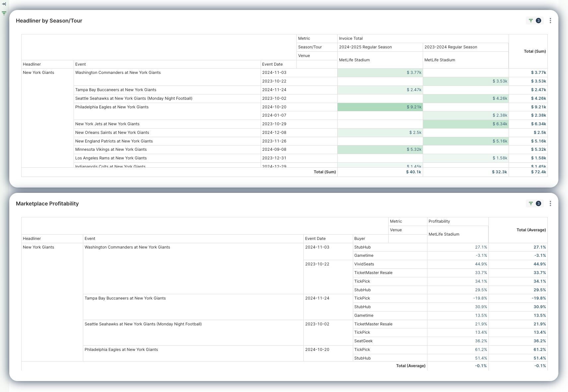Screen dimensions: 568x392
Task: Click the Event Date header in Season/Tour table
Action: click(x=272, y=64)
